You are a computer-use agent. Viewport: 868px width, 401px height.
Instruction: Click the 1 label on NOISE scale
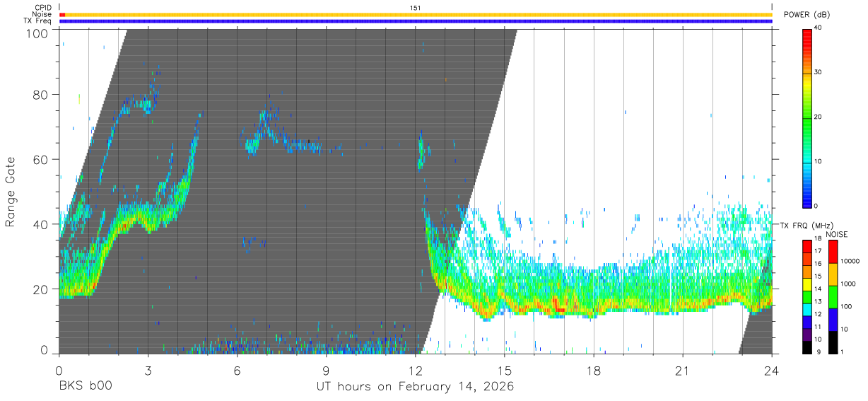point(842,351)
